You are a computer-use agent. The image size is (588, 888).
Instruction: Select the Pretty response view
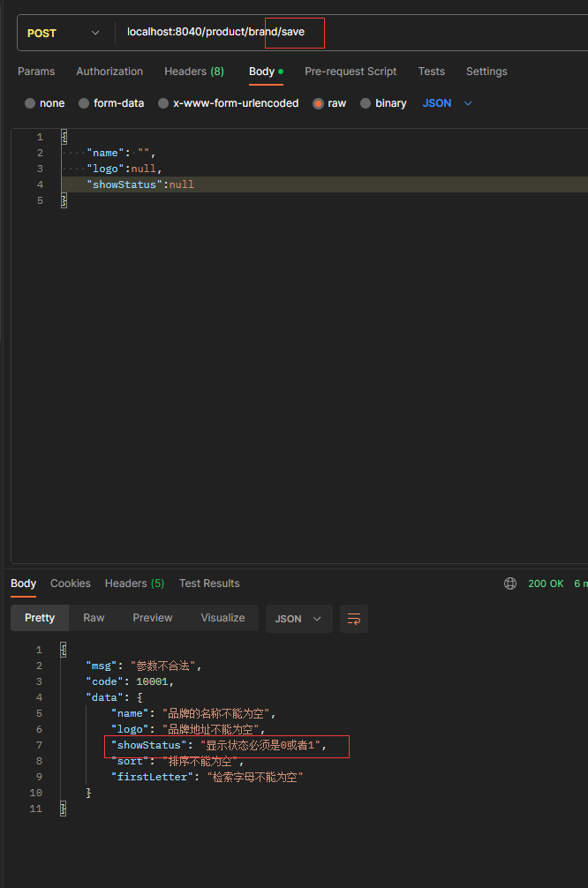click(40, 618)
